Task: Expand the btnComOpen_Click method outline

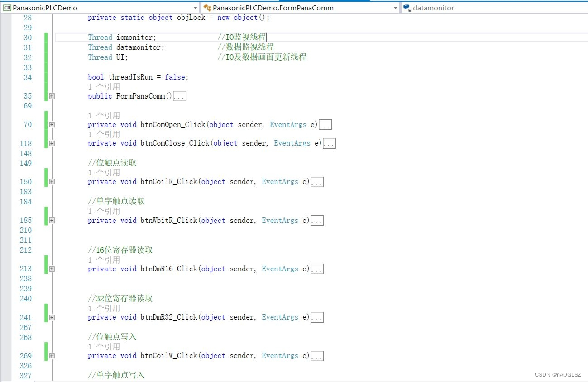Action: pyautogui.click(x=52, y=125)
